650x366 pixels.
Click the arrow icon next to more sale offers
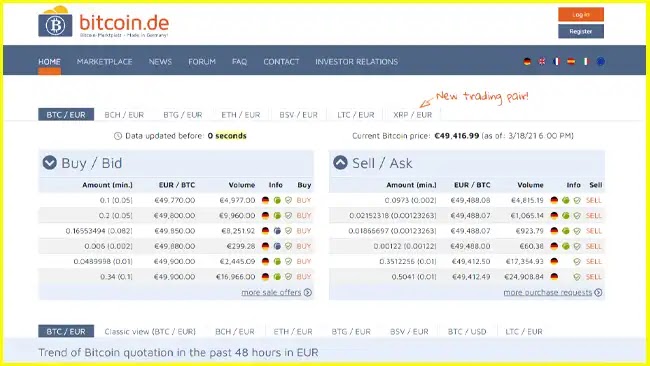pos(308,293)
